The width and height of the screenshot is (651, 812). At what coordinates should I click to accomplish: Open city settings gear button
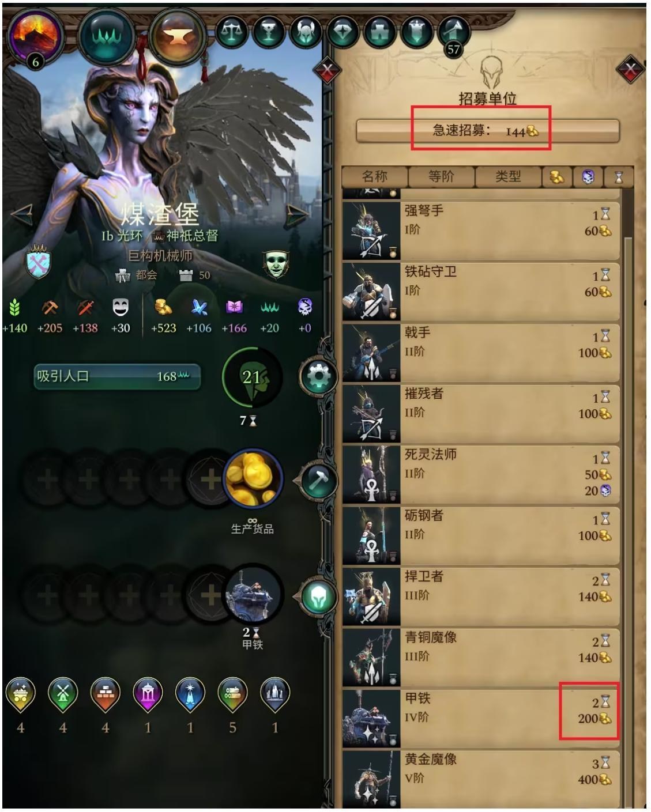coord(318,377)
